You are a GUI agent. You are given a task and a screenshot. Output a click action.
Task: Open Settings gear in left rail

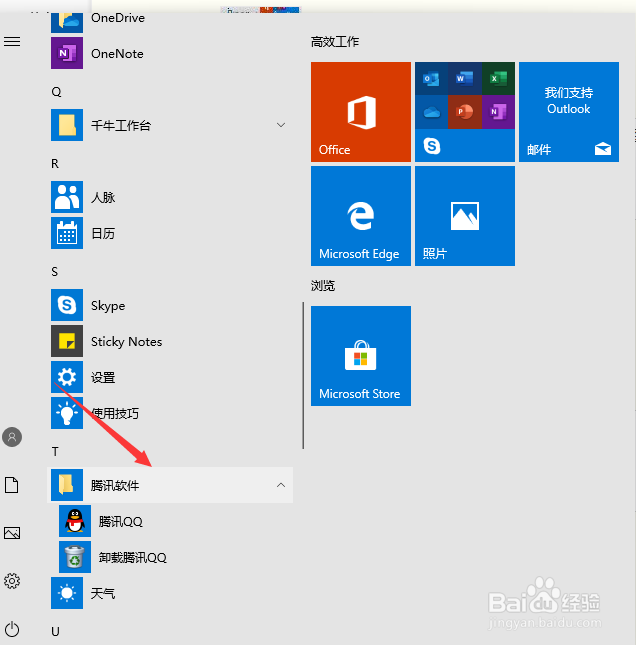[x=12, y=581]
